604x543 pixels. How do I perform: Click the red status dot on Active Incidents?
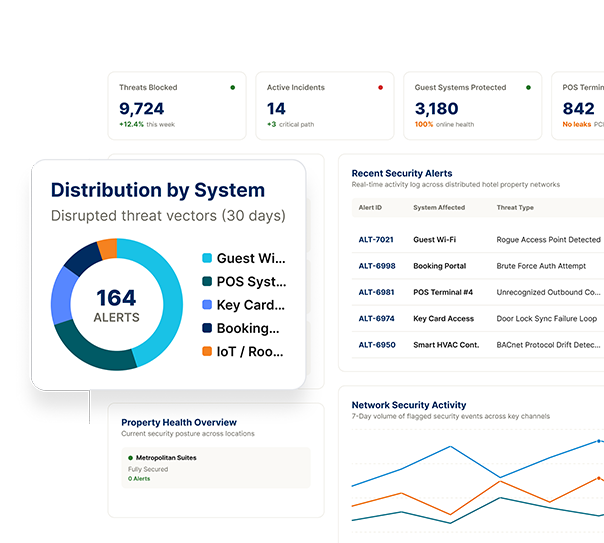[x=381, y=87]
